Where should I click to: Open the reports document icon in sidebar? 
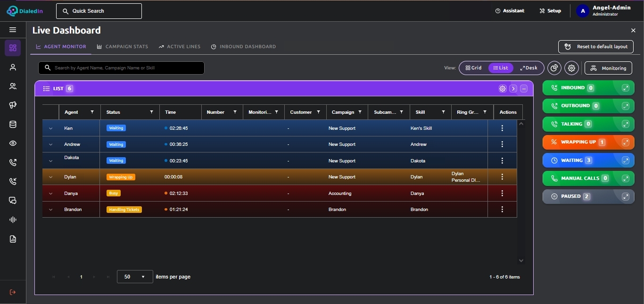(x=13, y=239)
